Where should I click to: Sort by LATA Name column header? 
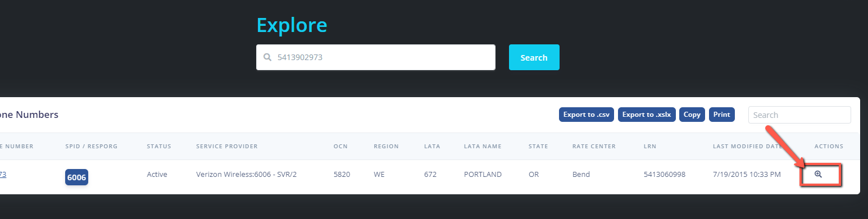pos(483,146)
